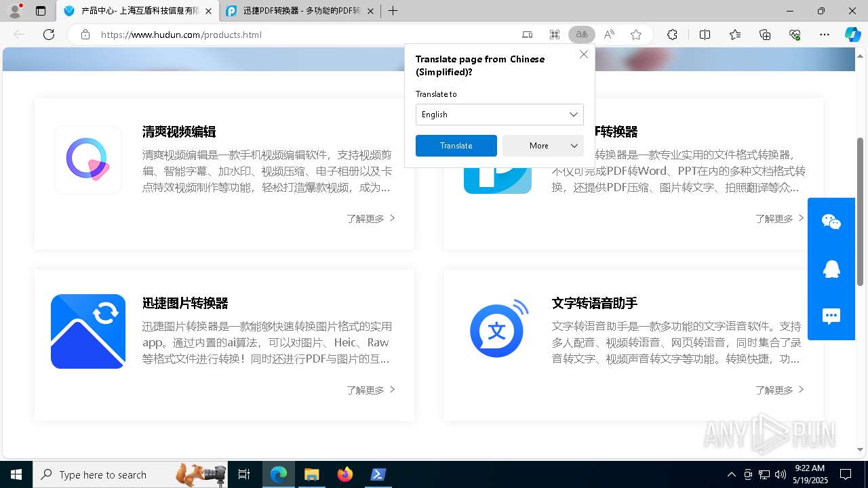Viewport: 868px width, 488px height.
Task: Open the browser profile icon
Action: click(15, 11)
